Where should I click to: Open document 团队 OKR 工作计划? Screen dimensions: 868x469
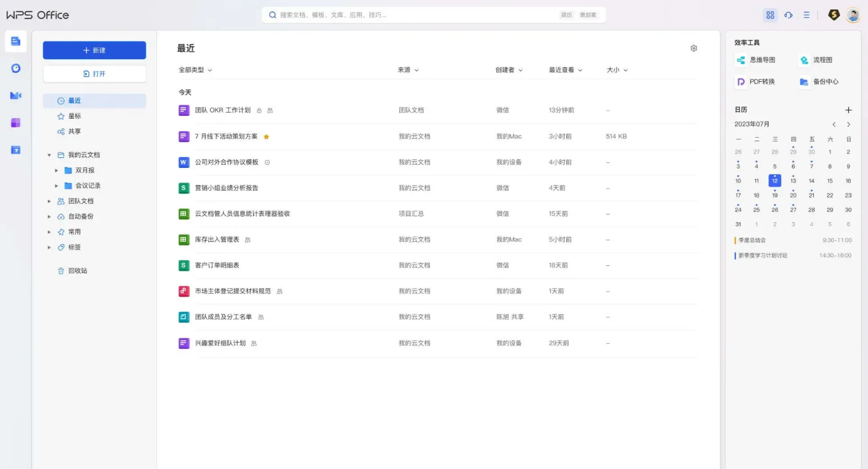pos(223,111)
